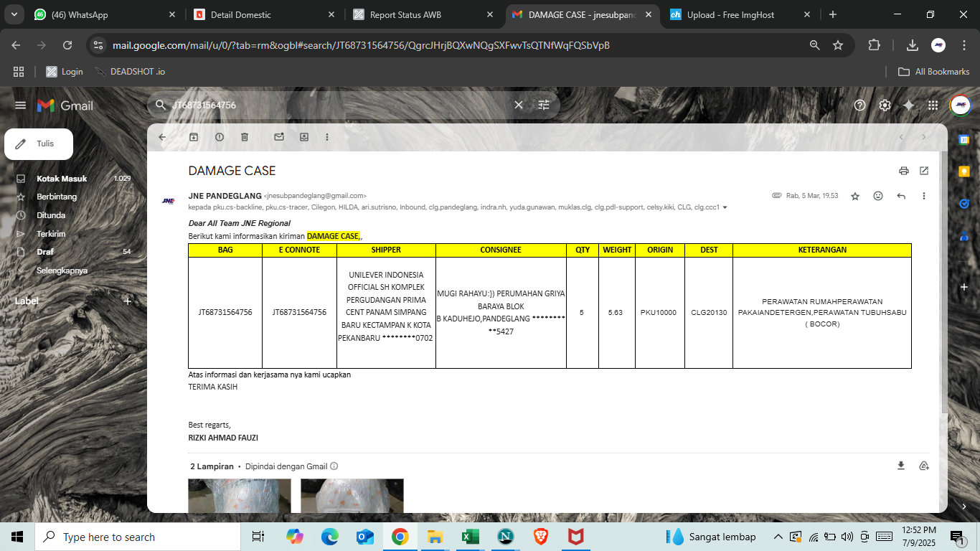
Task: Reload the Gmail page
Action: point(67,45)
